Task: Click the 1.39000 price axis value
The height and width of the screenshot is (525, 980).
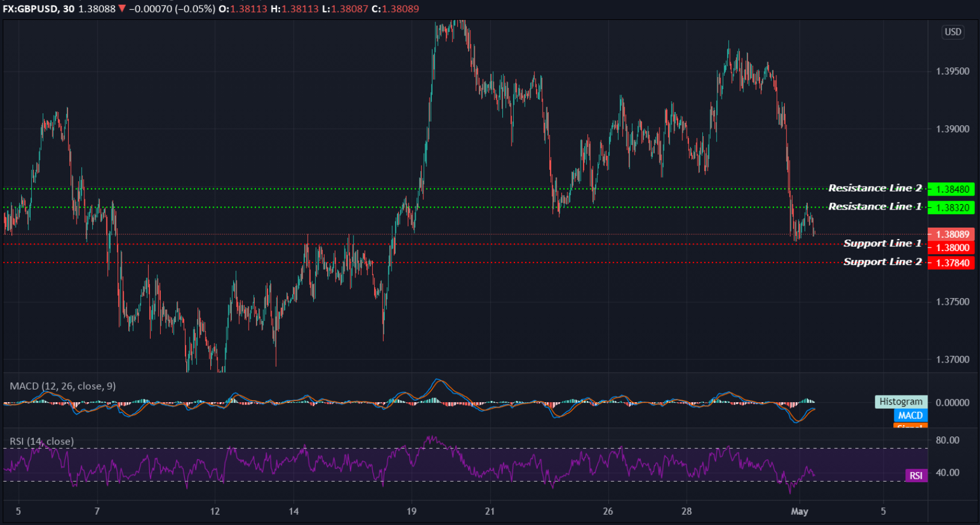Action: tap(952, 129)
